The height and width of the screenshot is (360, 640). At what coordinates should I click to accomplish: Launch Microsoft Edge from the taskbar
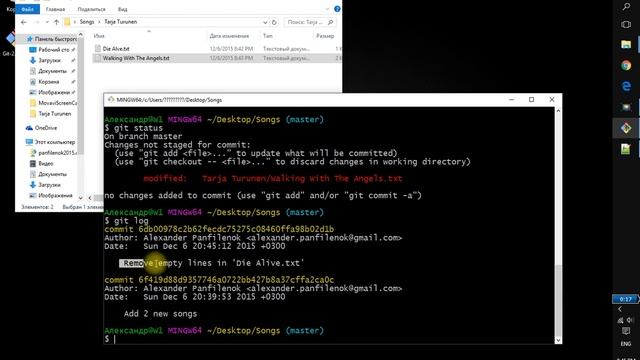coord(626,86)
